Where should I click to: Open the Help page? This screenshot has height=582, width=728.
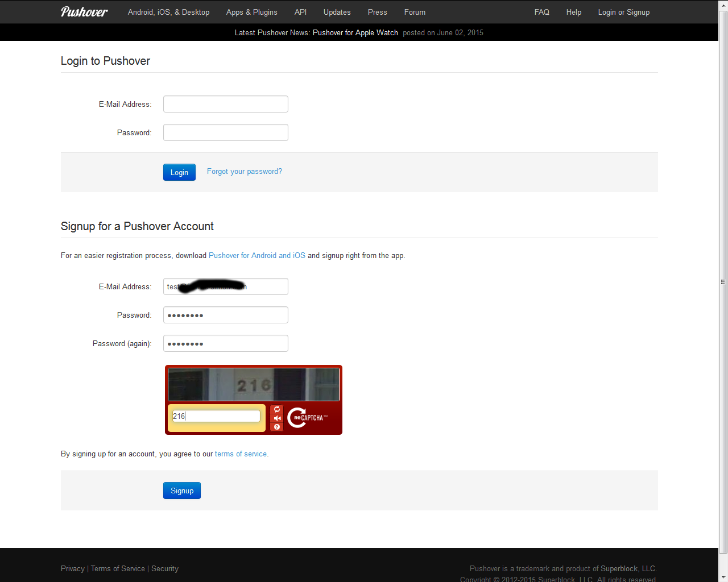click(x=574, y=12)
